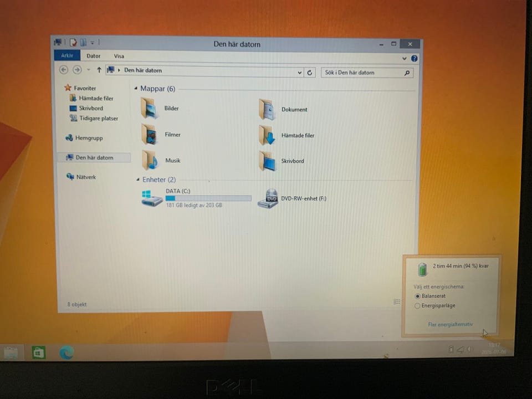Image resolution: width=532 pixels, height=399 pixels.
Task: Click the search magnifier icon
Action: pos(407,73)
